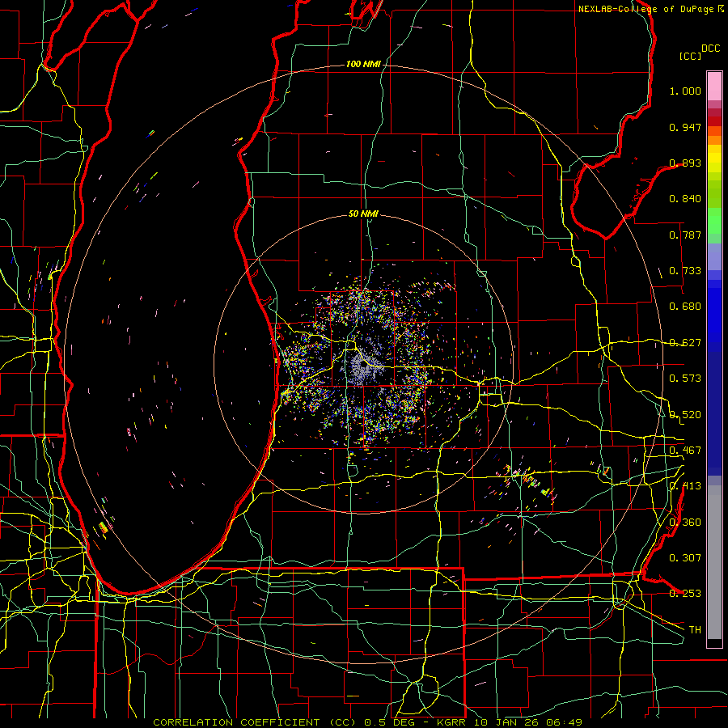
Task: Select the 0.360 legend value
Action: tap(685, 523)
